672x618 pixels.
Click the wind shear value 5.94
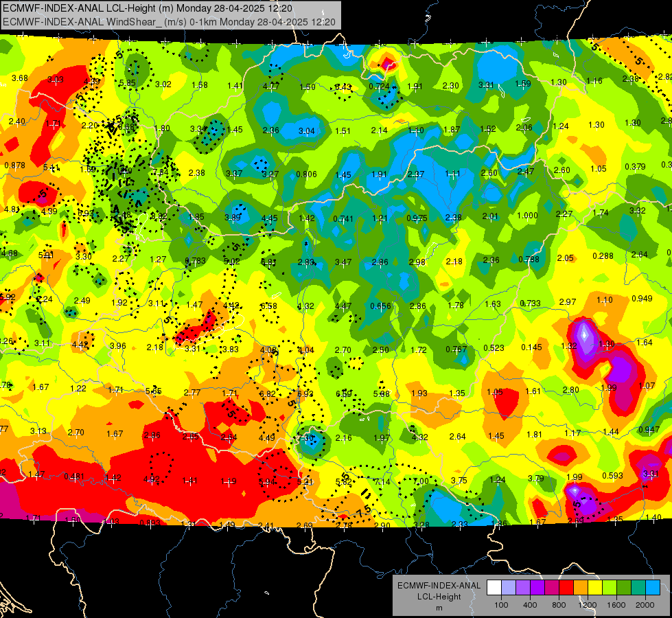266,482
